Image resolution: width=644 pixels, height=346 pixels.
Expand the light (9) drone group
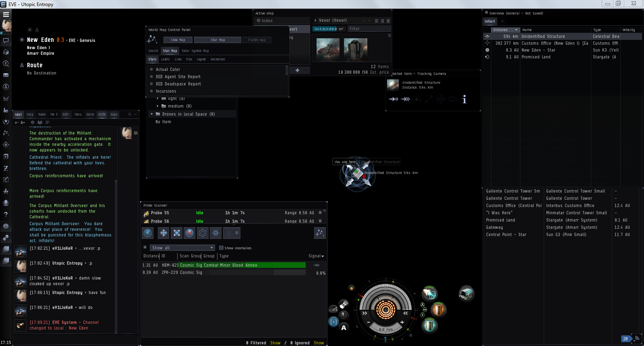click(157, 98)
